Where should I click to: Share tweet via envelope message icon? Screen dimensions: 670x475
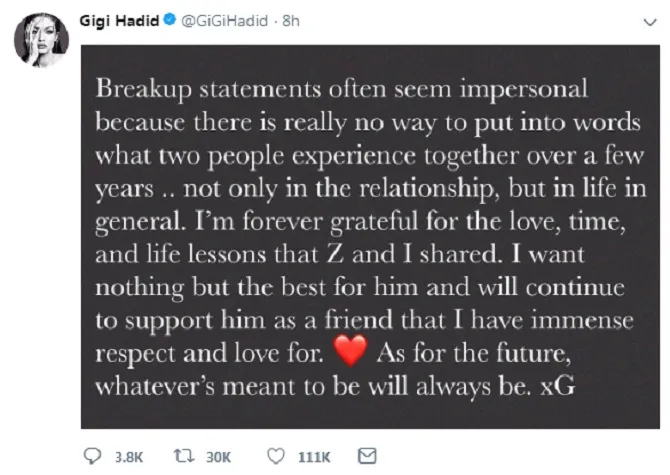(367, 456)
